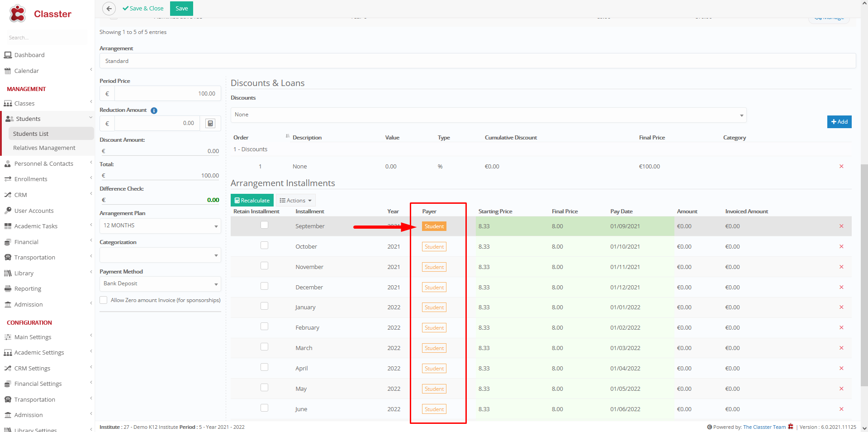The width and height of the screenshot is (868, 432).
Task: Add a discount with the Add button
Action: pyautogui.click(x=839, y=122)
